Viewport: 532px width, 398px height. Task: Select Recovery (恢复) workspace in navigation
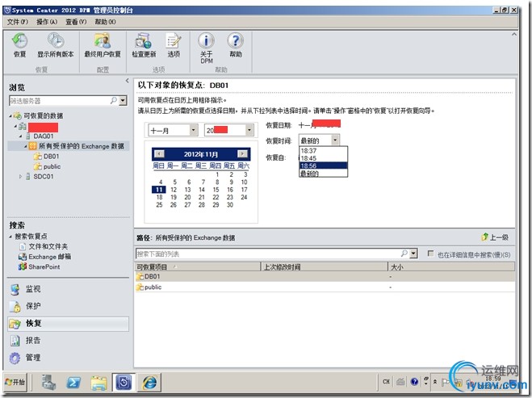click(68, 324)
